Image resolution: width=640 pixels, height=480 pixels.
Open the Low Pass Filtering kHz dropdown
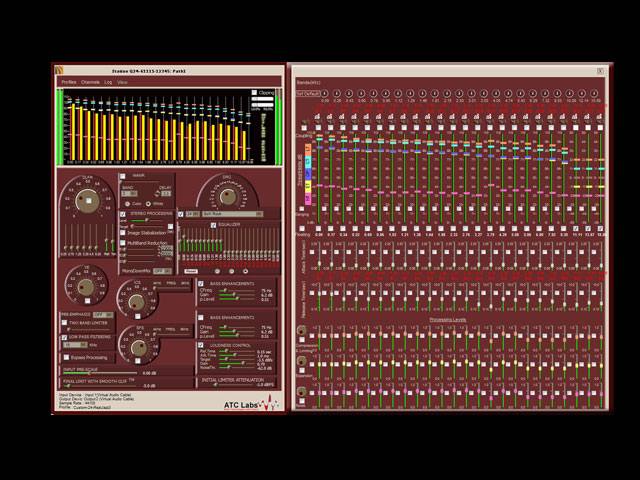pyautogui.click(x=76, y=345)
